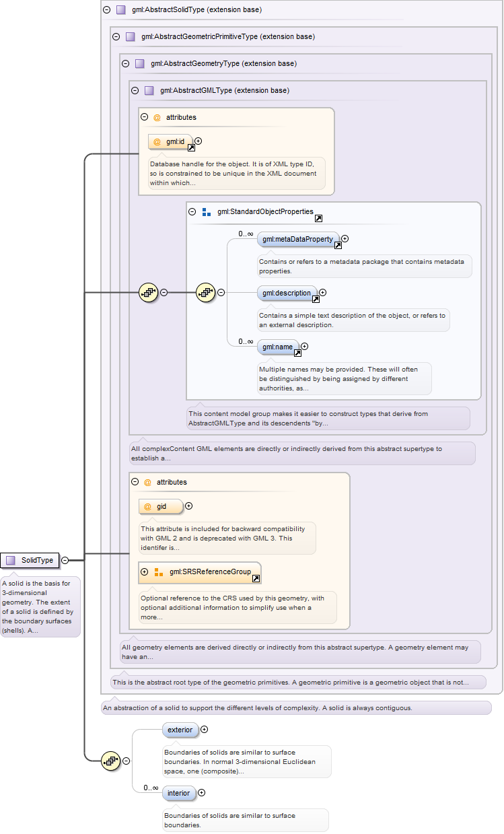Click the link arrow under gml:StandardObjectProperties
504x834 pixels.
coord(318,218)
